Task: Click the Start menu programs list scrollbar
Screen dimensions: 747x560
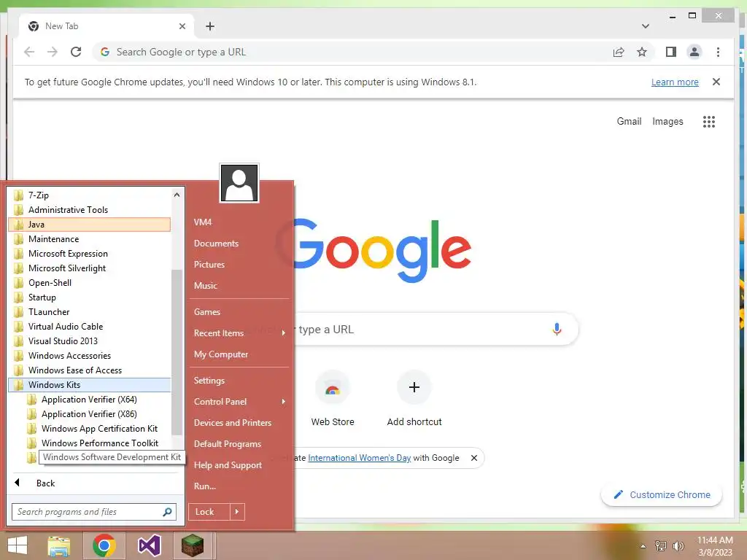Action: click(177, 352)
